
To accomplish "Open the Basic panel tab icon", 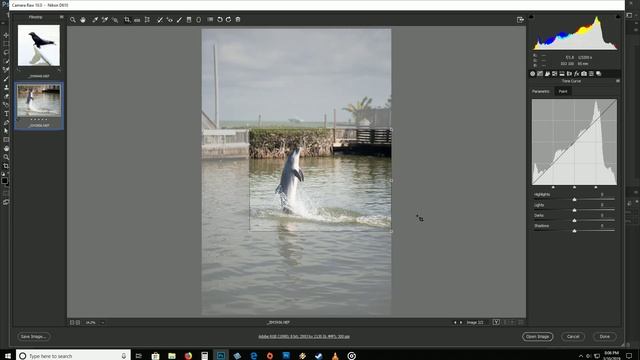I will click(533, 74).
